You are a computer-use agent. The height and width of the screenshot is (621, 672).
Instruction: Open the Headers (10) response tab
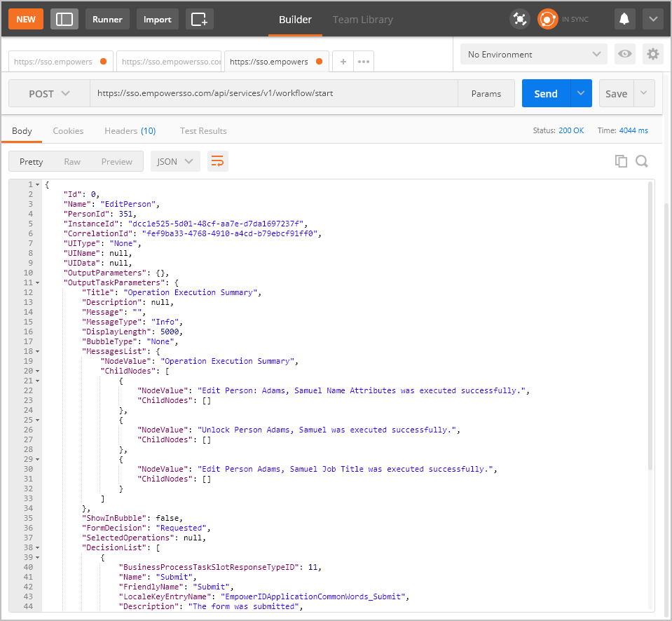click(x=130, y=131)
